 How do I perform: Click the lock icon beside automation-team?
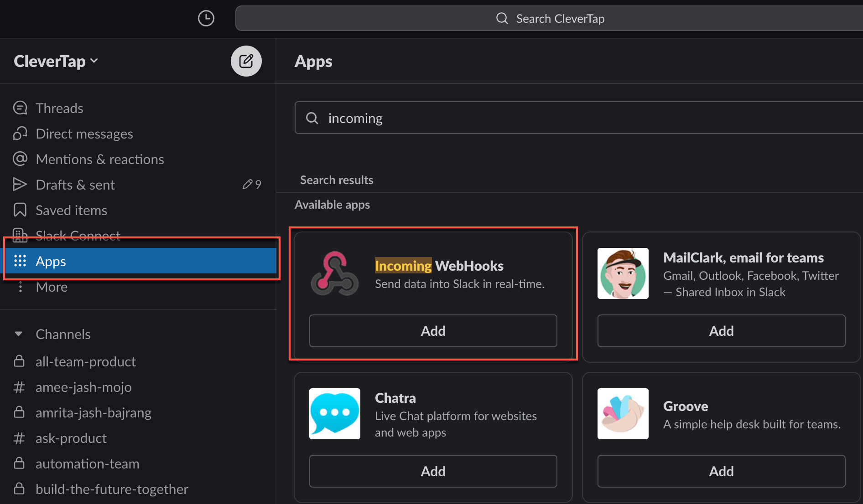coord(19,463)
